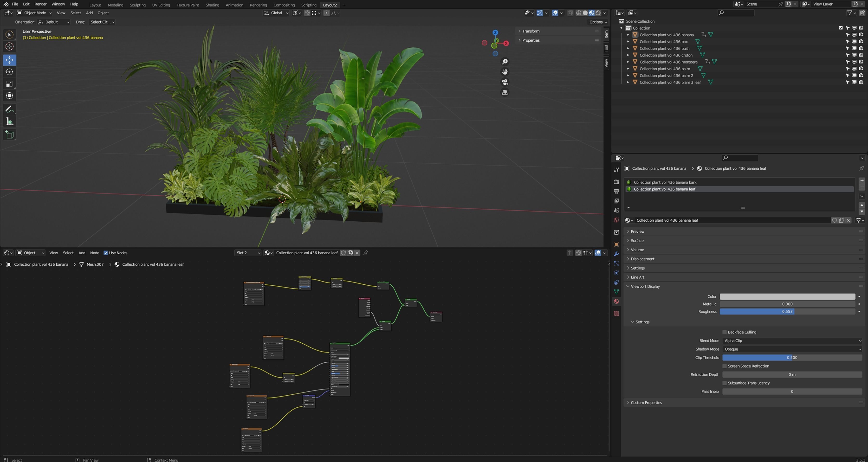Click the material name input field
The height and width of the screenshot is (462, 868).
click(x=733, y=220)
